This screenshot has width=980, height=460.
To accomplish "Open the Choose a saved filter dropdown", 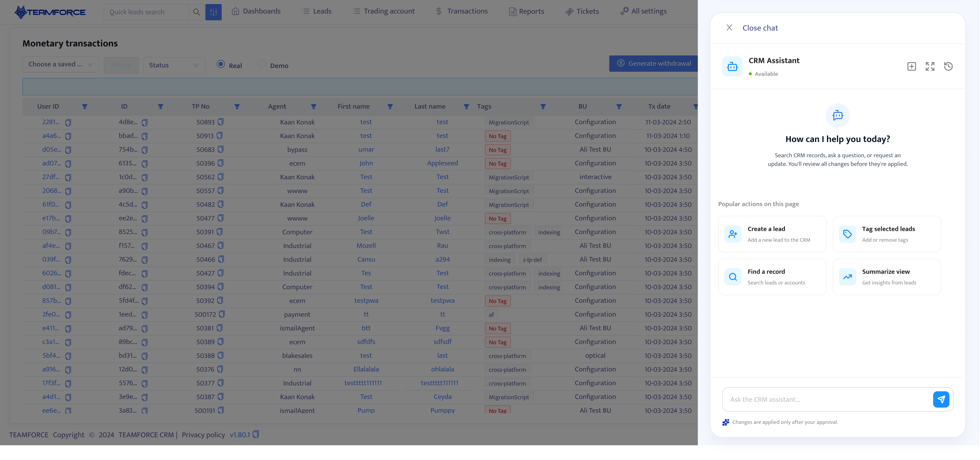I will tap(60, 65).
